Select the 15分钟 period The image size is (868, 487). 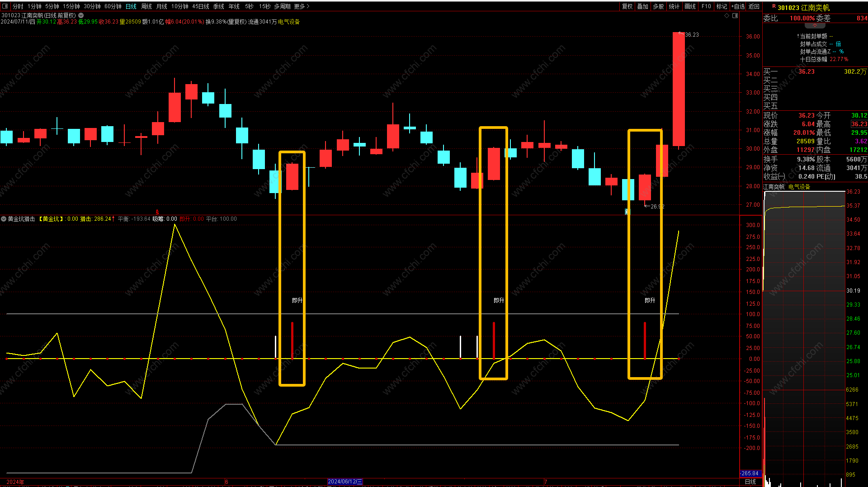[x=71, y=6]
